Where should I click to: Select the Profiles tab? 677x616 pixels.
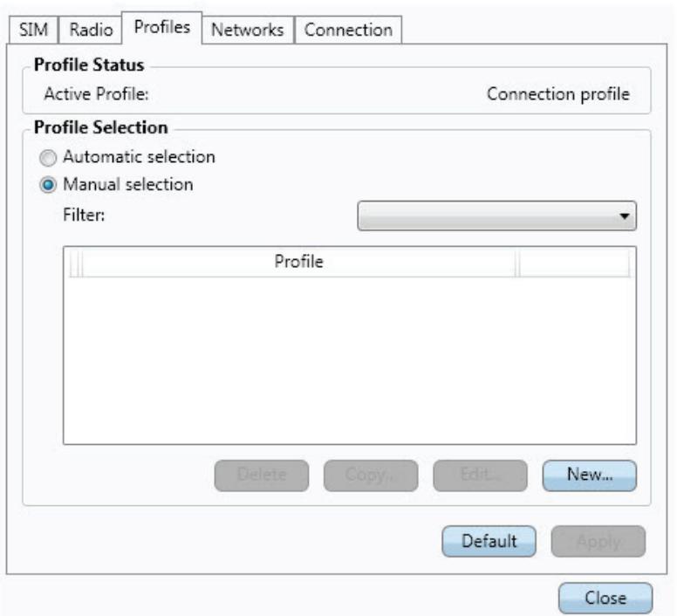[162, 28]
